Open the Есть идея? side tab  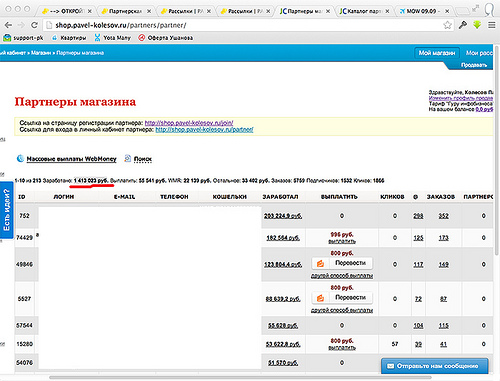6,210
